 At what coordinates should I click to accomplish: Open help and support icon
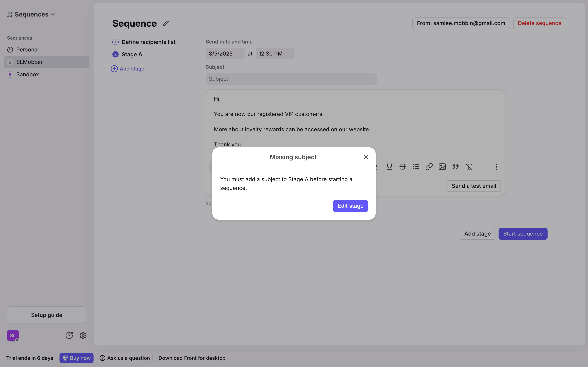pos(69,336)
